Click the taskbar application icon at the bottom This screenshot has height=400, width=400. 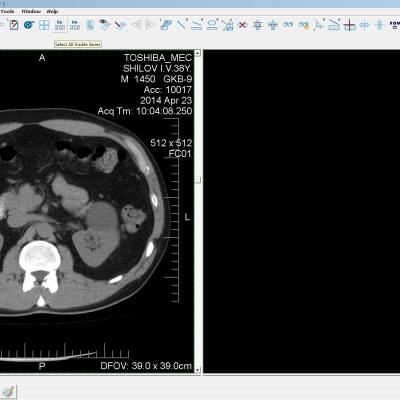coord(8,391)
